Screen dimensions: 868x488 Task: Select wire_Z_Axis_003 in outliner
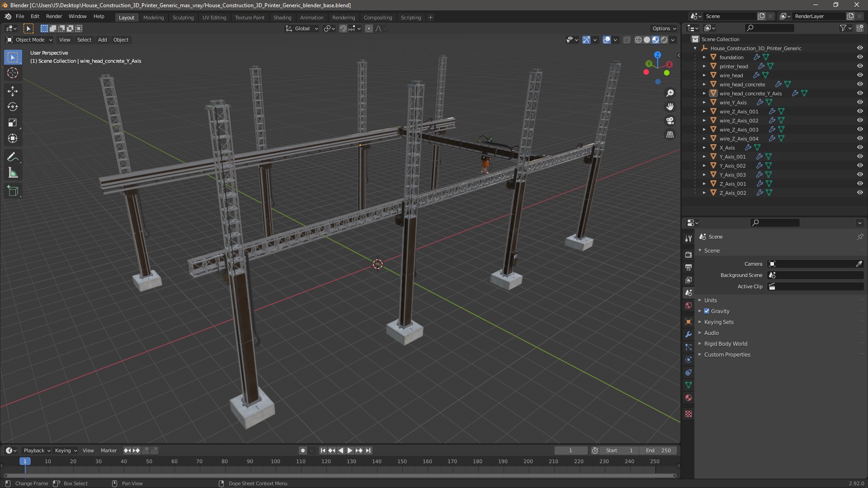coord(739,129)
